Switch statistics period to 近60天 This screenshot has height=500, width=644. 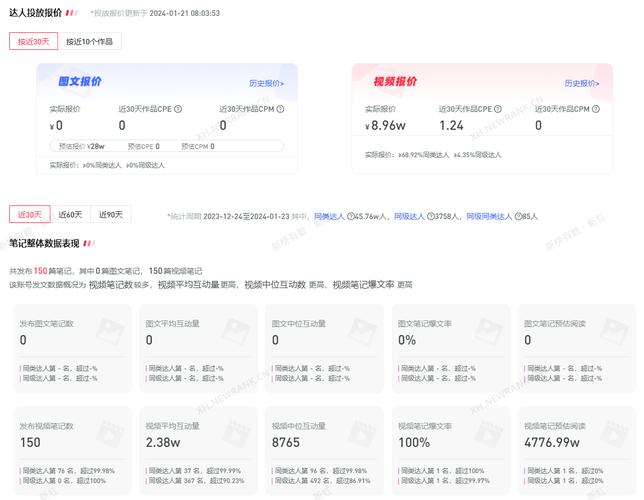tap(70, 214)
